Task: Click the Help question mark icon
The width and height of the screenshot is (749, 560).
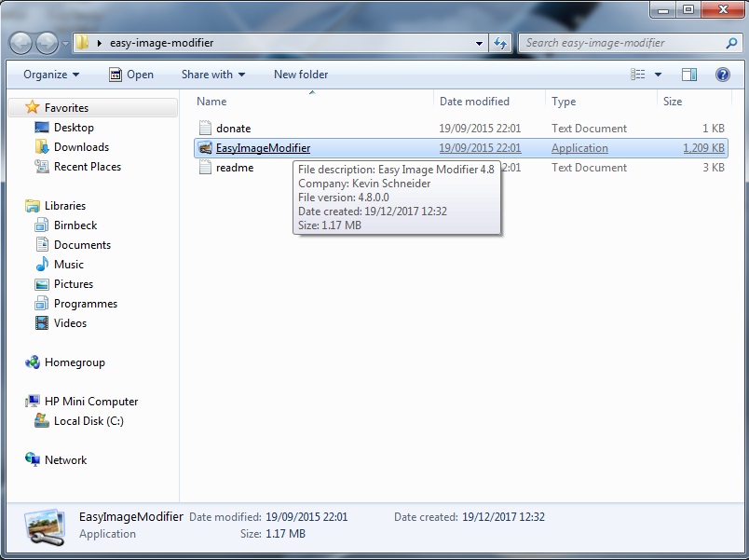Action: pyautogui.click(x=722, y=75)
